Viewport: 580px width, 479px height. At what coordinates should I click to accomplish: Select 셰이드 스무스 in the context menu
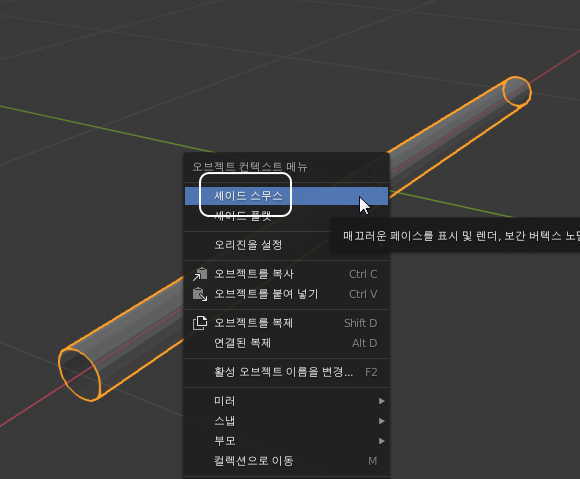click(286, 196)
